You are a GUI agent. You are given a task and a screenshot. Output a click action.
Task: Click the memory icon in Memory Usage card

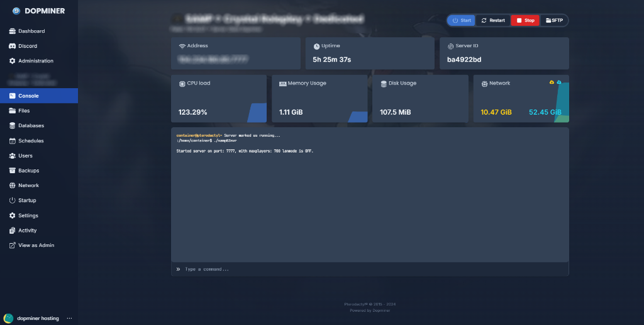pos(282,84)
